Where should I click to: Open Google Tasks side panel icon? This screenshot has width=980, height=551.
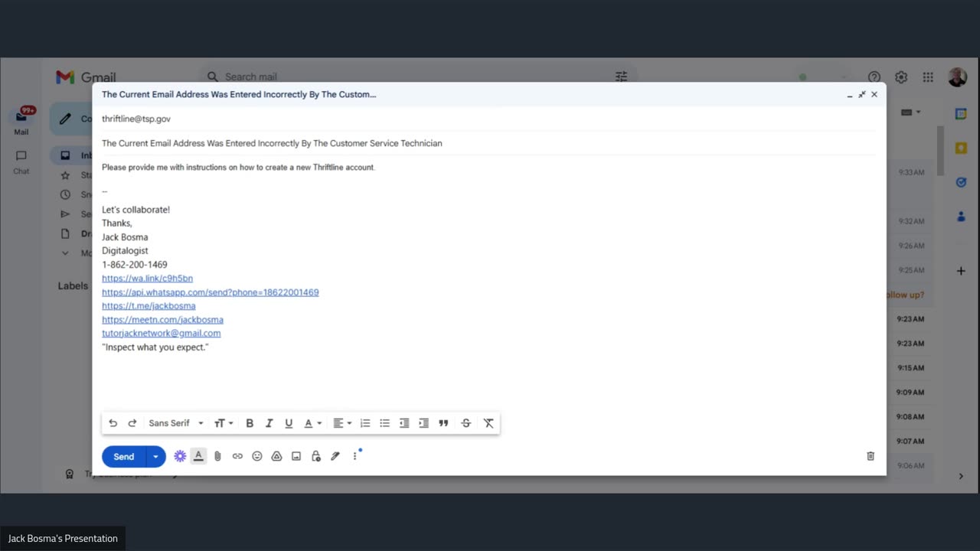[961, 182]
